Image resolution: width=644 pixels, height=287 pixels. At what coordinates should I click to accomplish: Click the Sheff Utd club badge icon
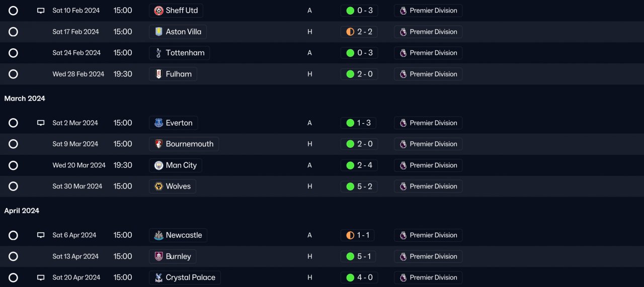click(158, 11)
